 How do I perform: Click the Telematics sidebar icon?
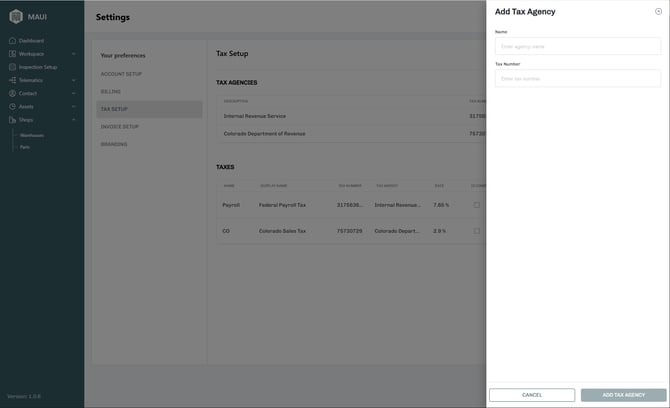12,80
